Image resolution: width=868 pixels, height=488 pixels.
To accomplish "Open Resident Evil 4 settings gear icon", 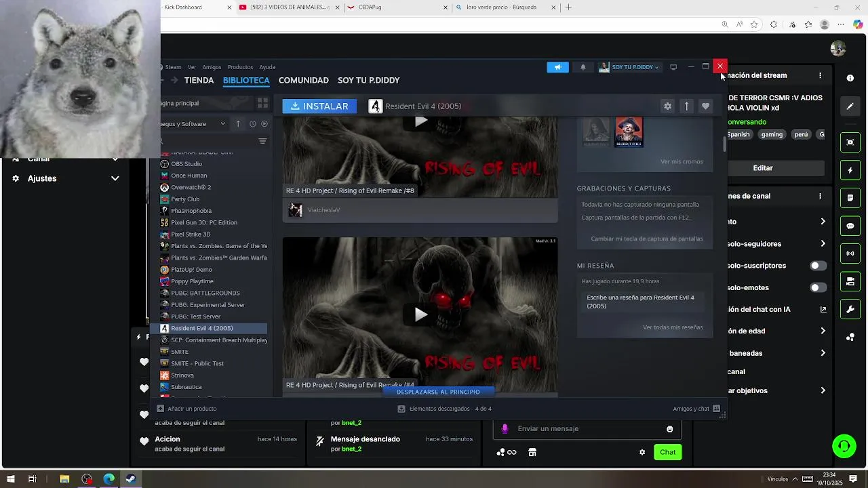I will click(667, 106).
